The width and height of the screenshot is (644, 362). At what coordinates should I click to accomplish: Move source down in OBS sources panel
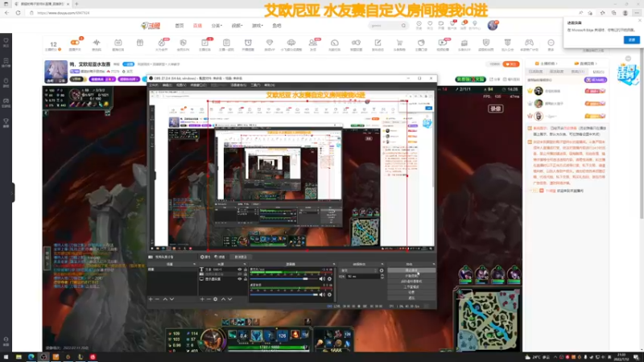point(230,299)
